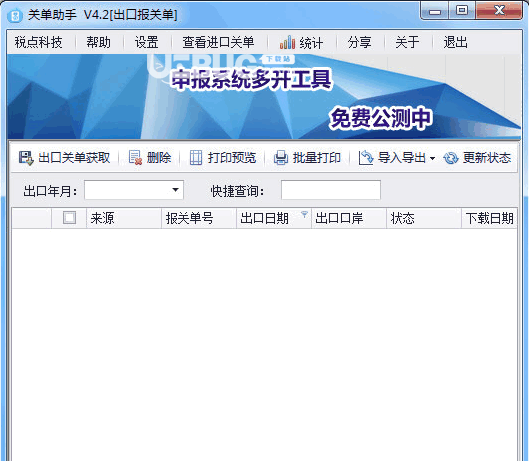Sort by the 来源 column header
Image resolution: width=529 pixels, height=462 pixels.
pos(124,218)
